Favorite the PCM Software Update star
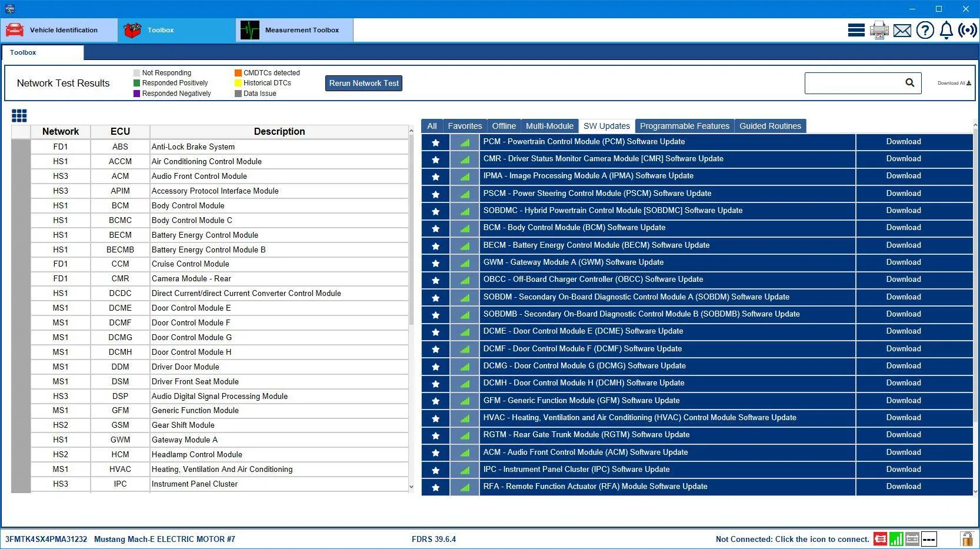Viewport: 980px width, 549px height. [x=435, y=142]
